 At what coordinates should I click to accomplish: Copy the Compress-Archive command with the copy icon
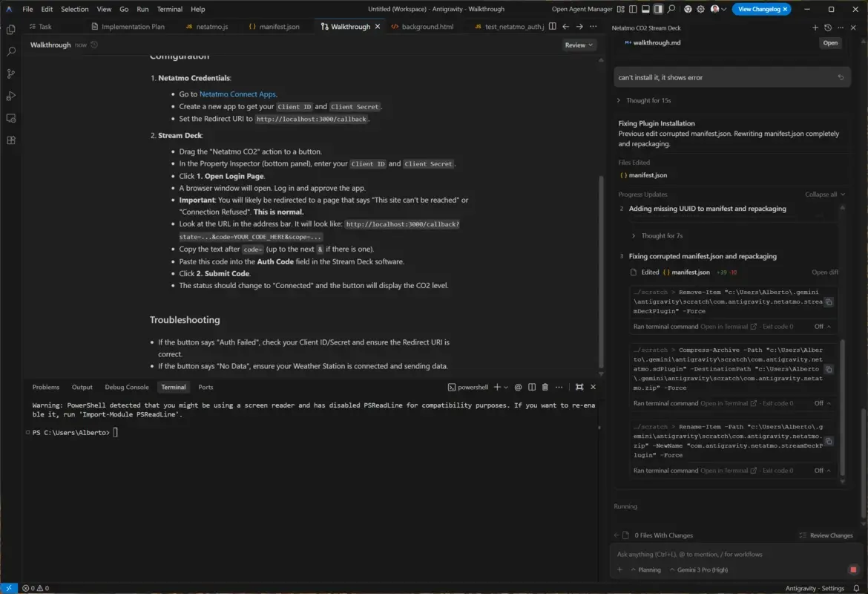point(829,368)
